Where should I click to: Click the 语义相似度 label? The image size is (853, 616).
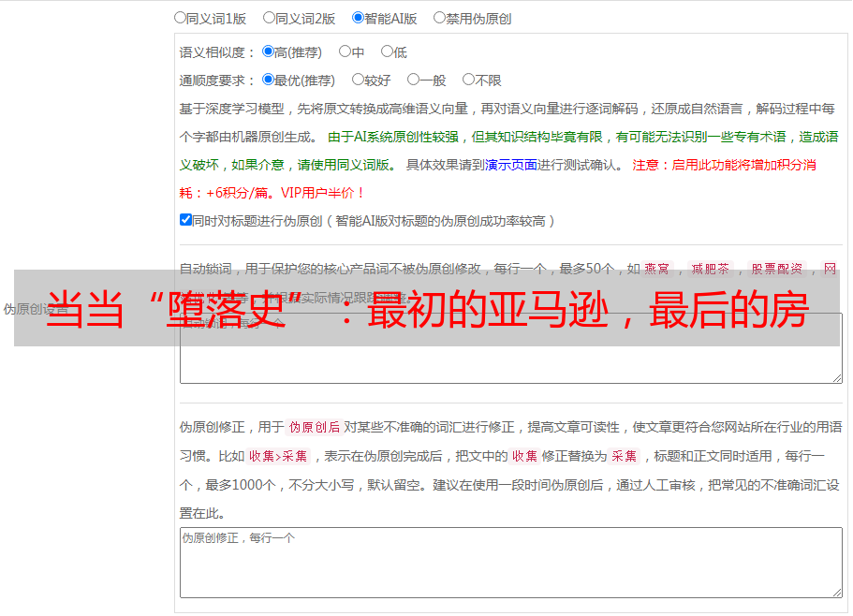coord(217,52)
